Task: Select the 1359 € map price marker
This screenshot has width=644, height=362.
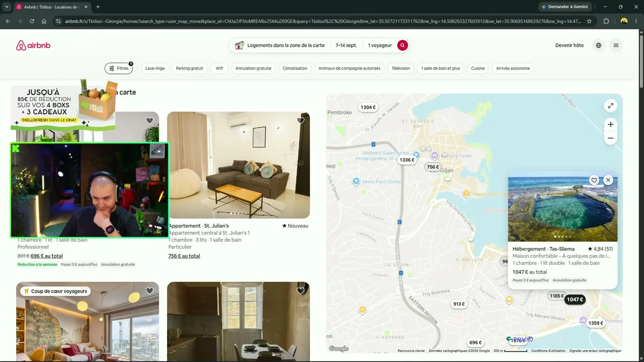Action: pyautogui.click(x=596, y=323)
